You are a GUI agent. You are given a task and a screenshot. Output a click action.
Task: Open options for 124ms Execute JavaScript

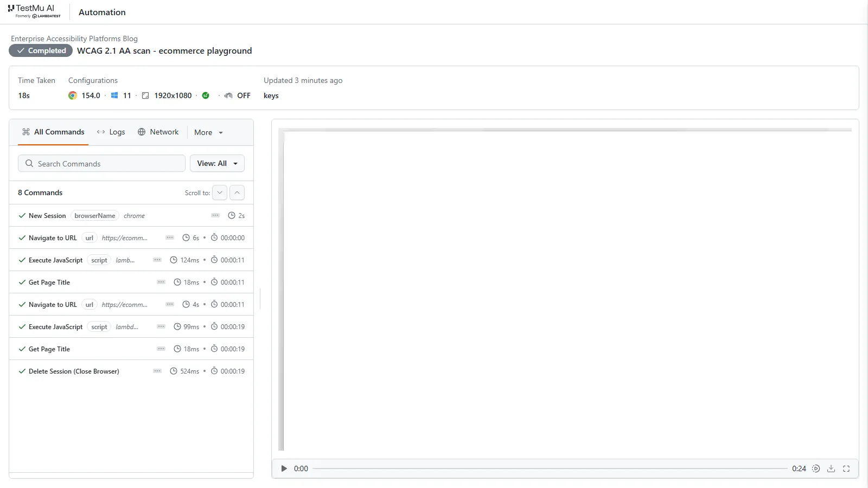point(157,260)
